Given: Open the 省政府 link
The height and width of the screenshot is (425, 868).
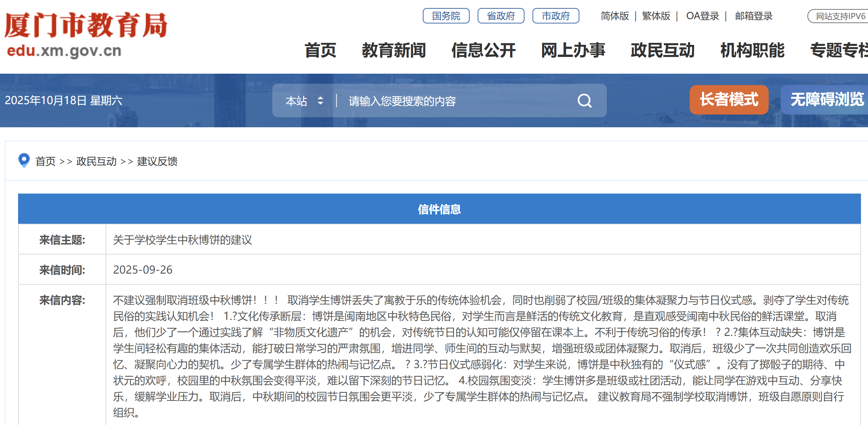Looking at the screenshot, I should point(501,16).
